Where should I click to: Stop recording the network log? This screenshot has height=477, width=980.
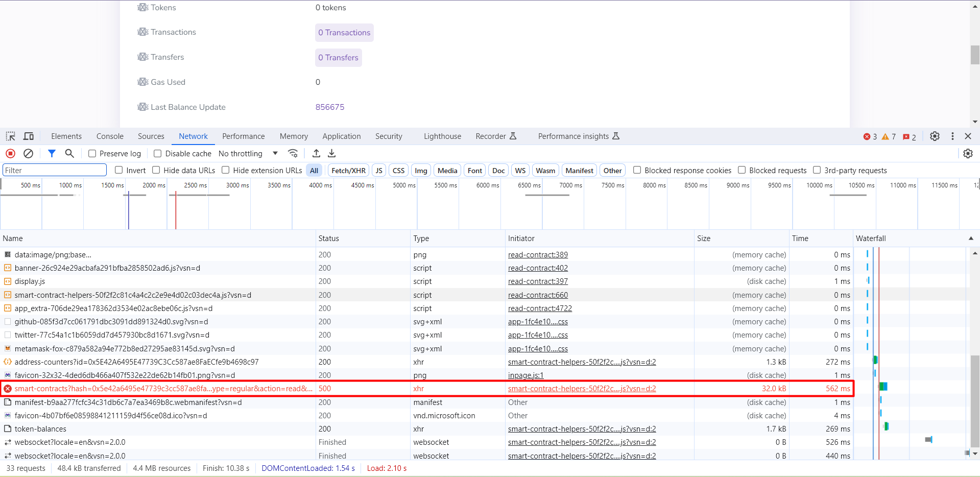click(10, 153)
